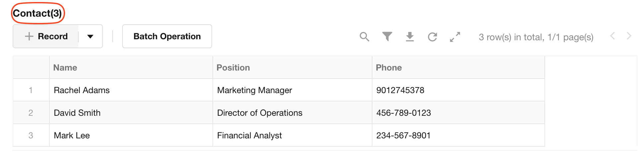Refresh the contact table
Viewport: 644px width, 155px height.
click(x=433, y=37)
